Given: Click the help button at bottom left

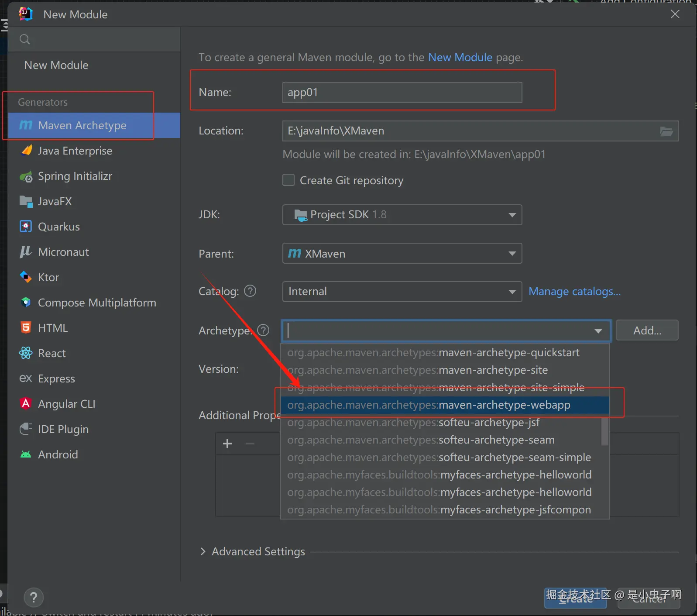Looking at the screenshot, I should click(34, 598).
